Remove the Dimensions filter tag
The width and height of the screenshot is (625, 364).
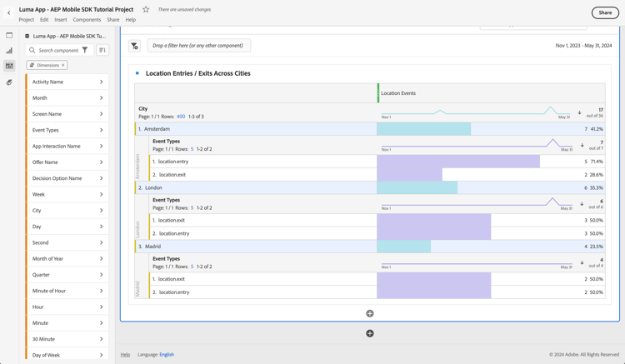click(62, 65)
